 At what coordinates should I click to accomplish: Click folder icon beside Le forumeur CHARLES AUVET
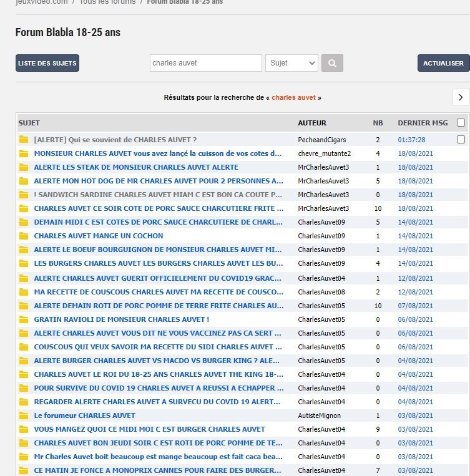[x=24, y=415]
